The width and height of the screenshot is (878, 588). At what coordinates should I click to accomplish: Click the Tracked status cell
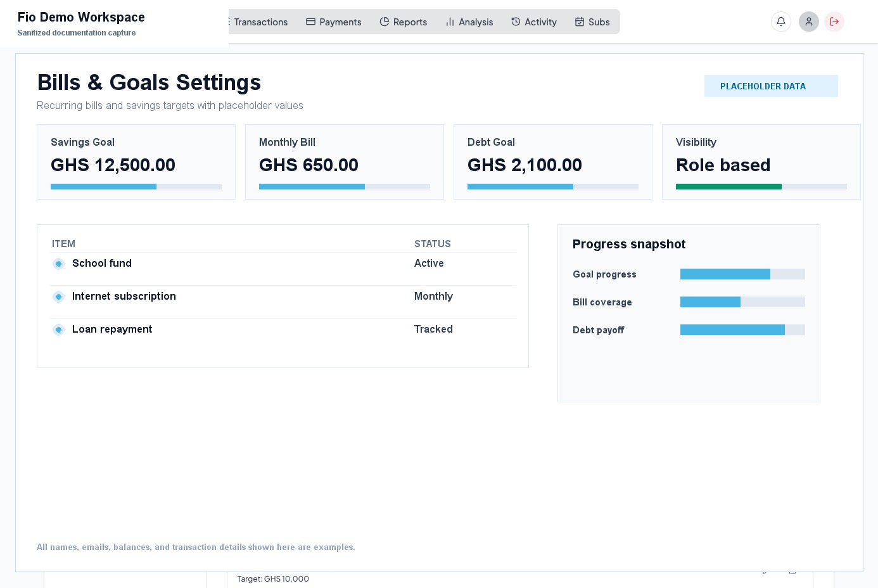point(433,329)
